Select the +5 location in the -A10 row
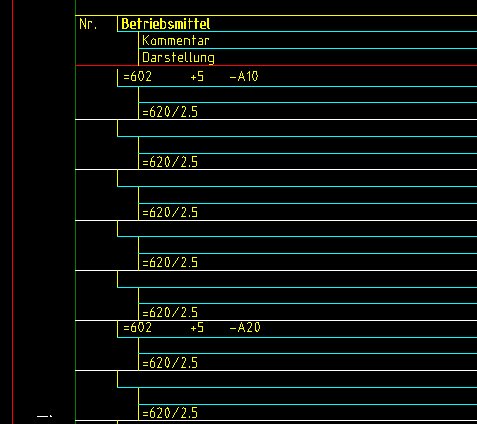The image size is (477, 424). tap(197, 77)
